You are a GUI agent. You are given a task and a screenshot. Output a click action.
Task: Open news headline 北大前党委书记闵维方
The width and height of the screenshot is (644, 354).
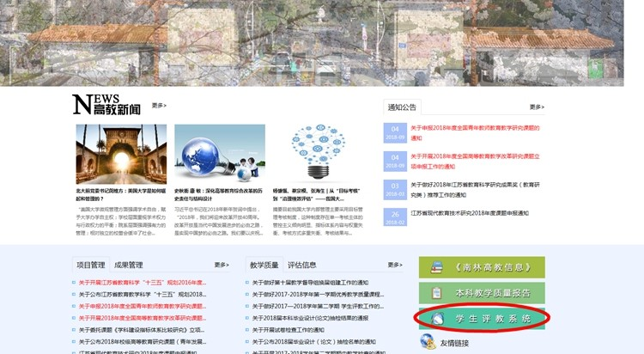[121, 195]
